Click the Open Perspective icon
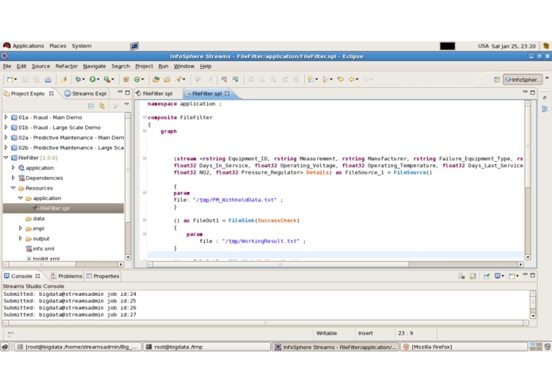The height and width of the screenshot is (392, 552). (x=496, y=80)
